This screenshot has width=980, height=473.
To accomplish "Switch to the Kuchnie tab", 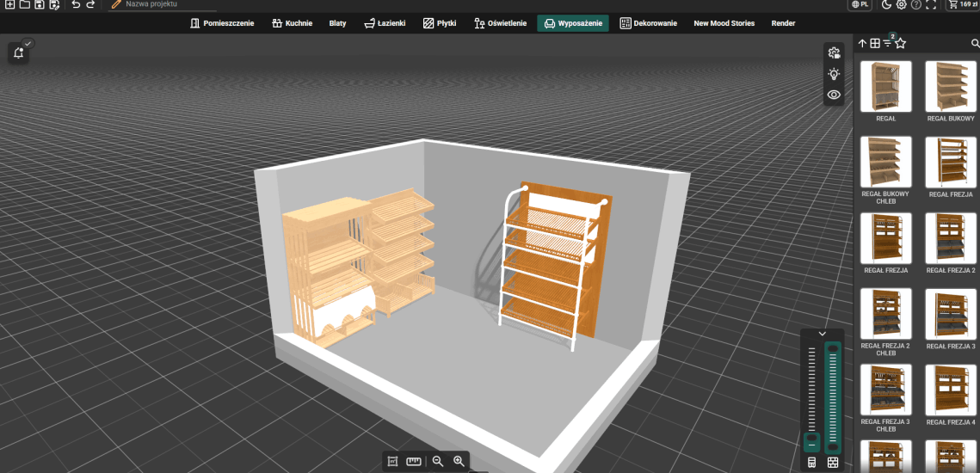I will click(x=292, y=23).
